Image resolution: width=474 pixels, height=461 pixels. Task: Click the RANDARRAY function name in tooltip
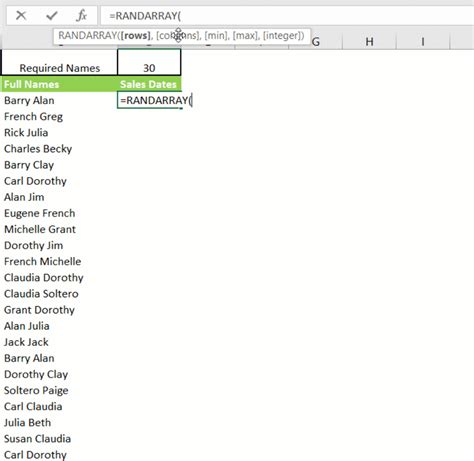pyautogui.click(x=88, y=35)
